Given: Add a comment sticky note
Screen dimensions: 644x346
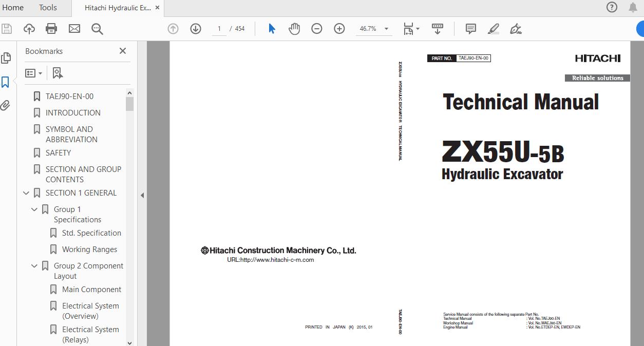Looking at the screenshot, I should (x=471, y=29).
